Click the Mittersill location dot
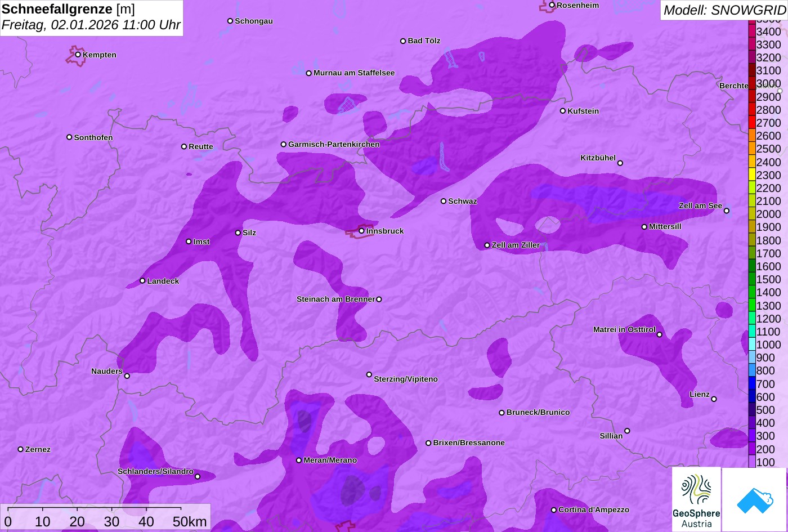 [644, 227]
